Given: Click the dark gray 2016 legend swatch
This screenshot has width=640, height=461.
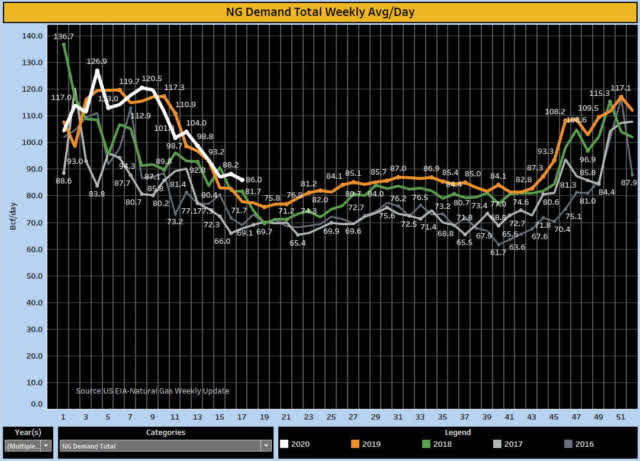Looking at the screenshot, I should pyautogui.click(x=568, y=444).
